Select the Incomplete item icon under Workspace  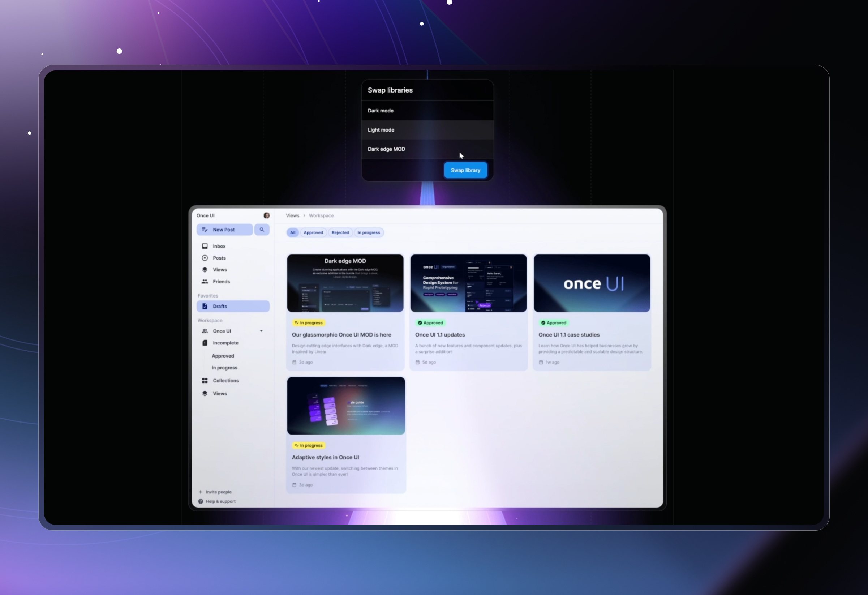point(205,343)
